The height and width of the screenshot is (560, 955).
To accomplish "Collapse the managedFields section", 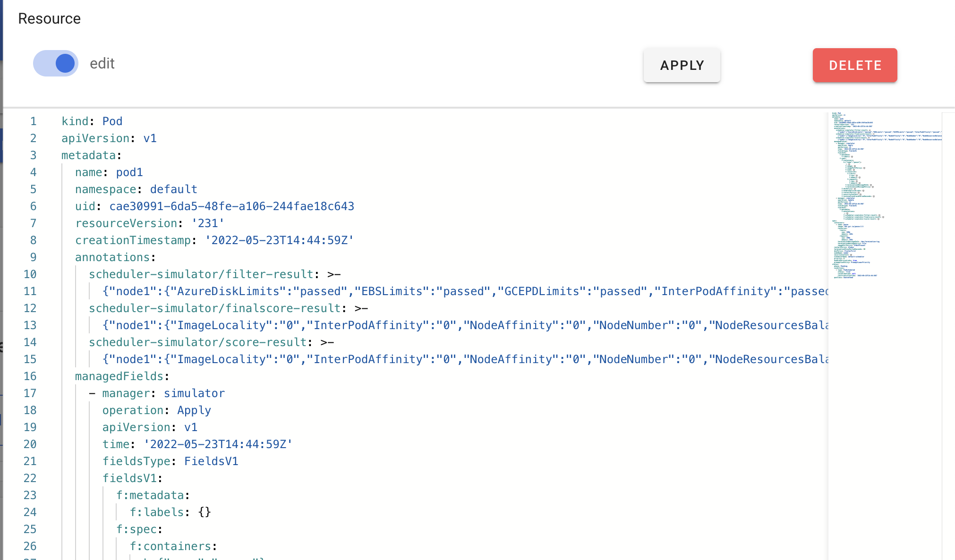I will click(50, 376).
